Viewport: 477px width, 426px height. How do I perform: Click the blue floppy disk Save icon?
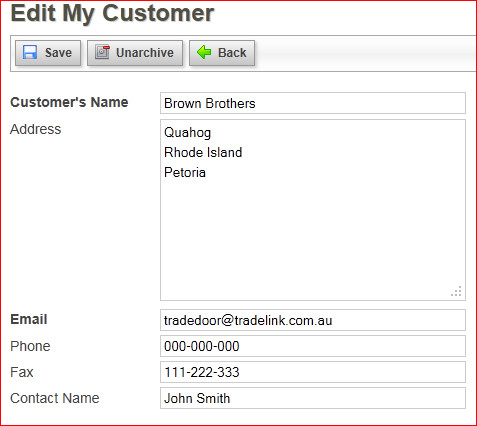click(x=30, y=52)
